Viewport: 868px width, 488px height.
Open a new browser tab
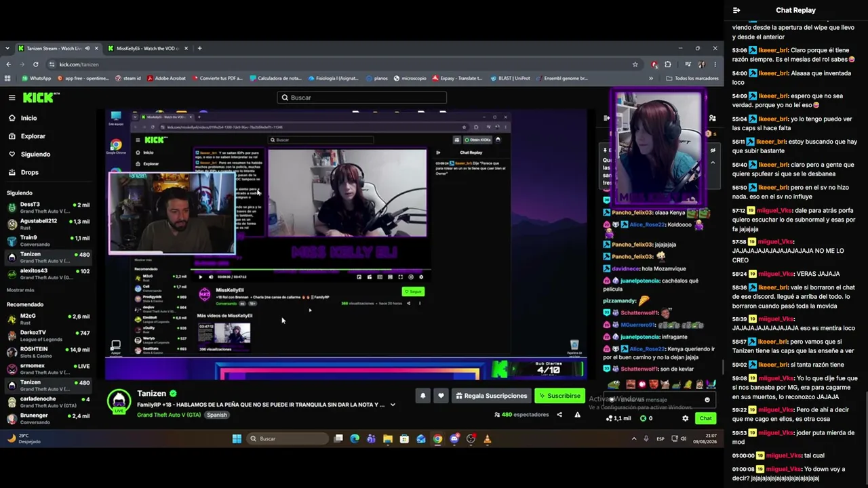tap(199, 48)
